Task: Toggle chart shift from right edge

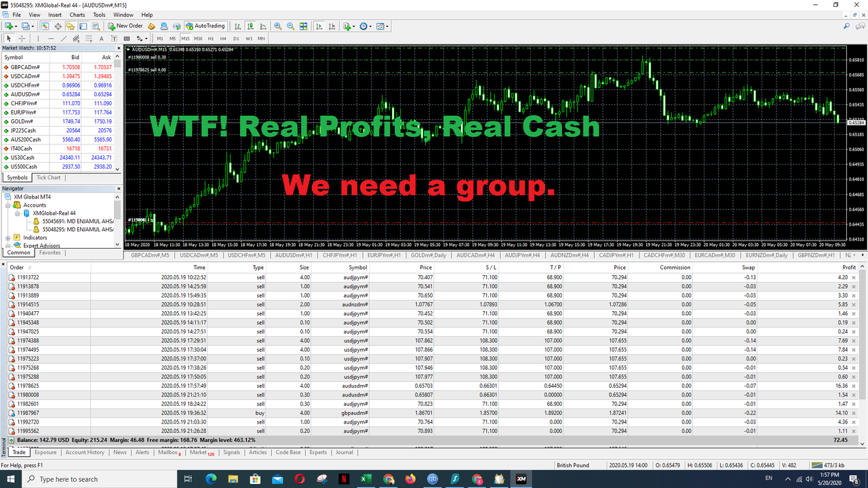Action: pyautogui.click(x=333, y=26)
